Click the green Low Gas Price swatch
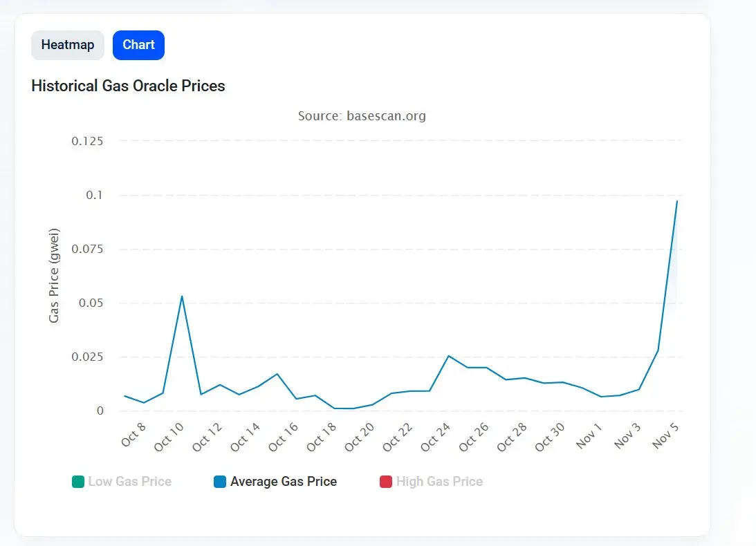 point(78,482)
